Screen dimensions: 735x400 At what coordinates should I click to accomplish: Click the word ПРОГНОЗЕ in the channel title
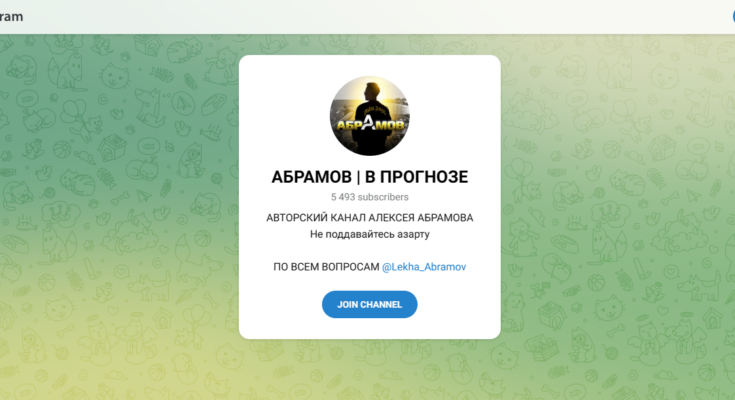click(x=424, y=177)
